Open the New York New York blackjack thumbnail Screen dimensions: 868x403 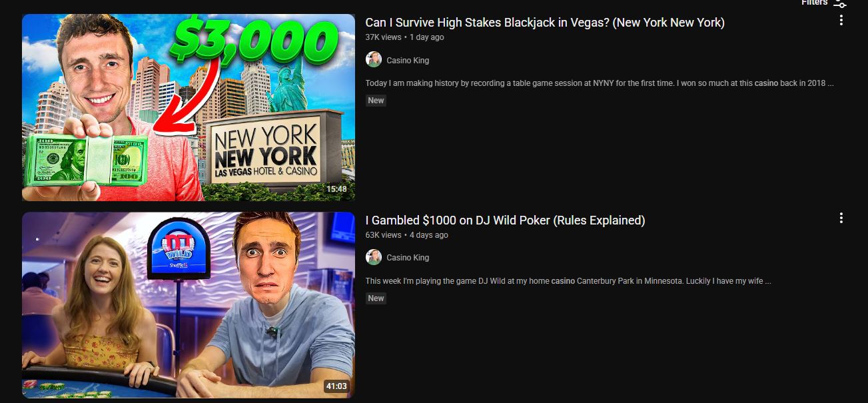click(189, 107)
